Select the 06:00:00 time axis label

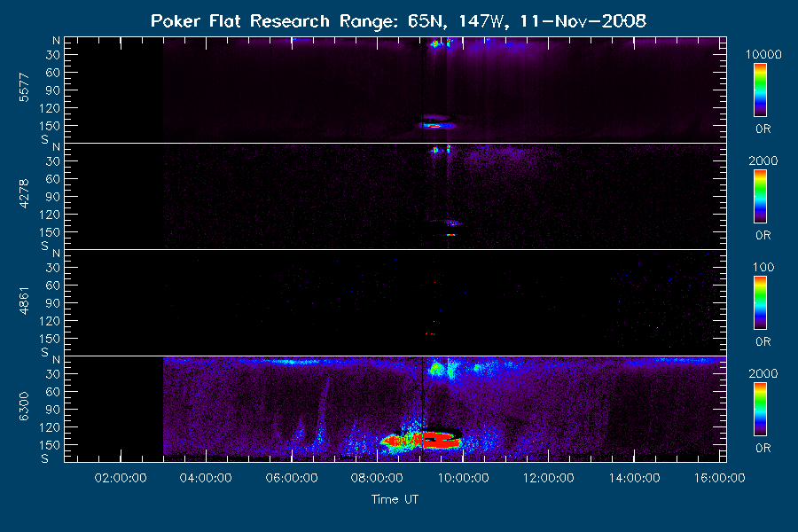tap(292, 478)
